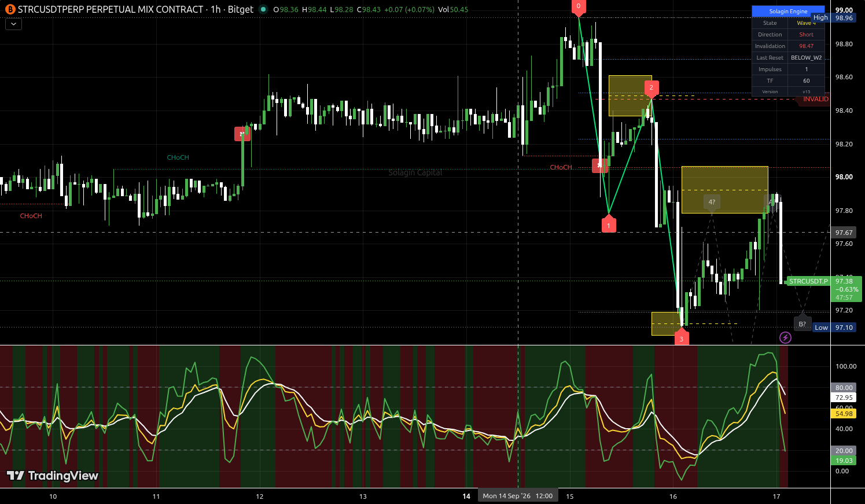Click the yellow 54.98 oscillator value label

pyautogui.click(x=844, y=414)
